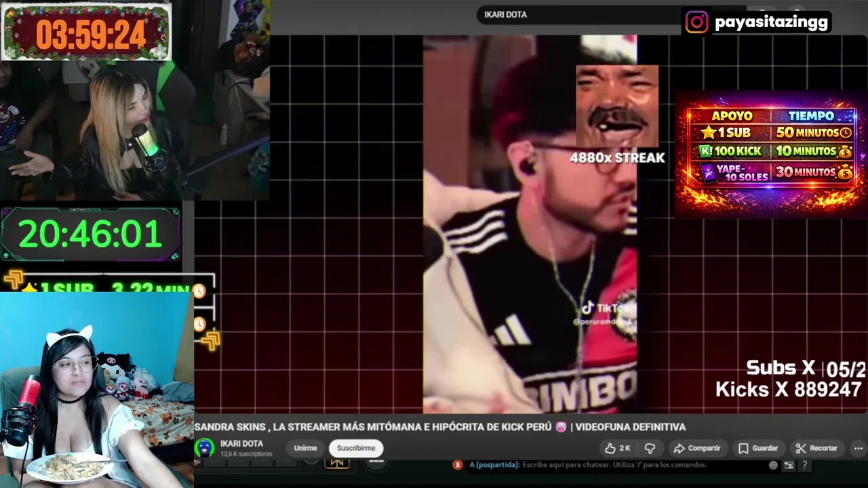Screen dimensions: 868x488
Task: Click the 4880x STREAK label
Action: click(617, 158)
